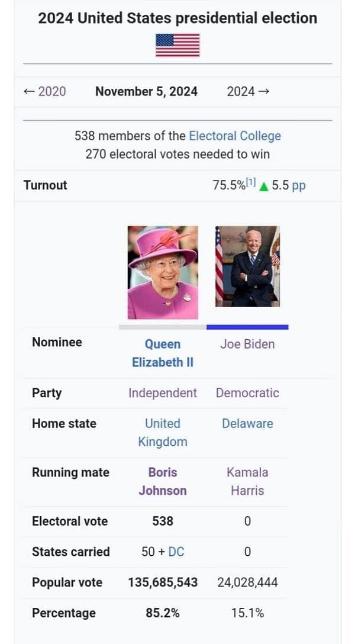Open the pp percentage point link
This screenshot has width=355, height=644.
tap(299, 185)
